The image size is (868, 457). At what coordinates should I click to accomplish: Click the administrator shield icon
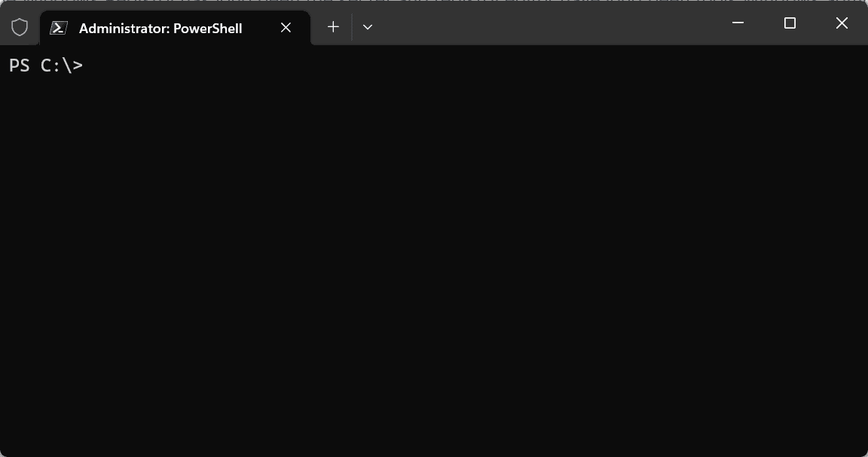coord(20,28)
